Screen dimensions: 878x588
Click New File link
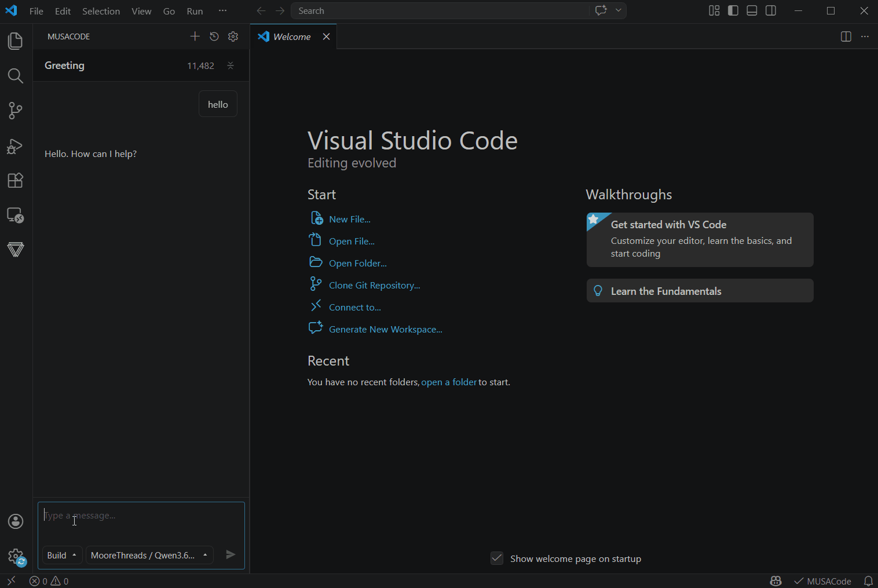coord(350,219)
